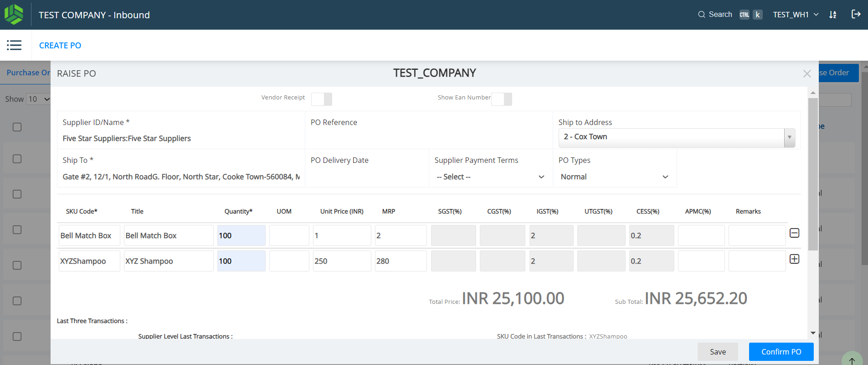
Task: Click the green company logo icon
Action: tap(14, 15)
